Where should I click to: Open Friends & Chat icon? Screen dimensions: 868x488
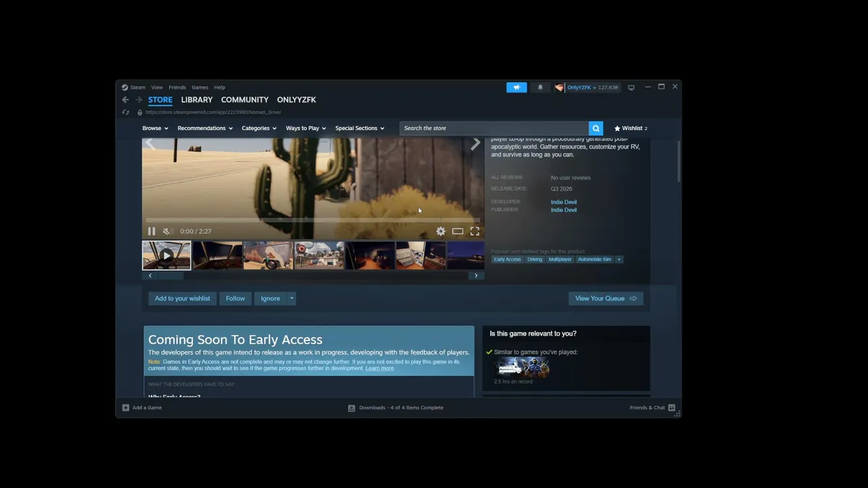[x=671, y=408]
